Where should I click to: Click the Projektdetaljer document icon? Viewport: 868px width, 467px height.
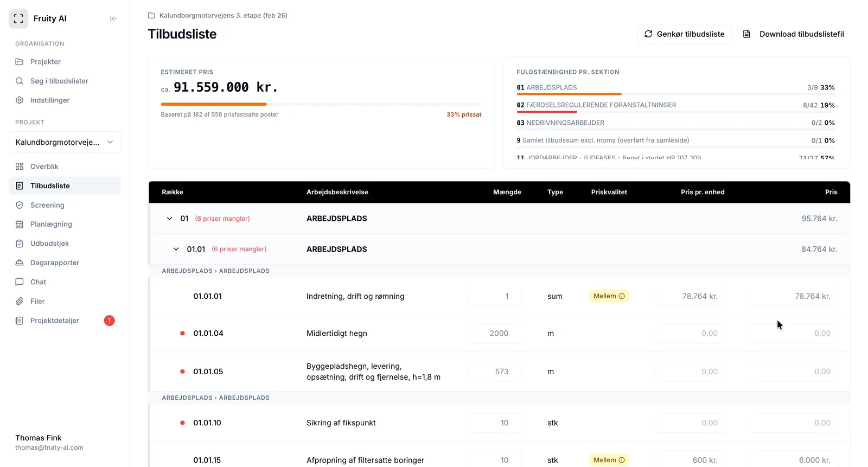[x=20, y=321]
